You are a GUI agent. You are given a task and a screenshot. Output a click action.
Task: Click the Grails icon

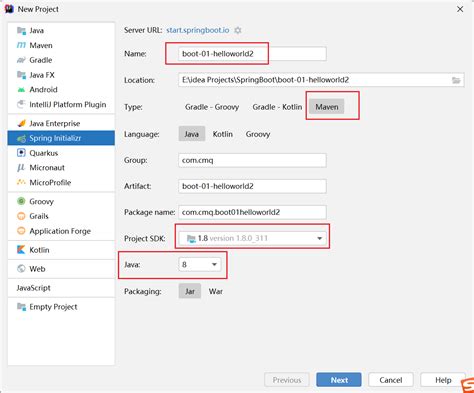21,216
